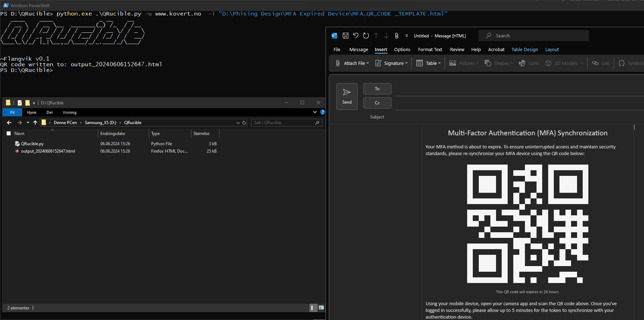Click the previous item up arrow
This screenshot has width=644, height=320.
[376, 36]
